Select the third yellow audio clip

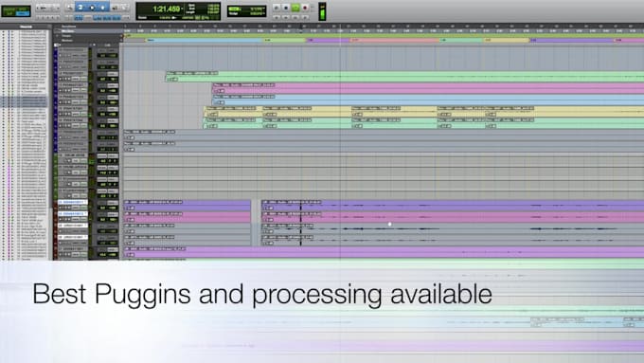click(394, 112)
